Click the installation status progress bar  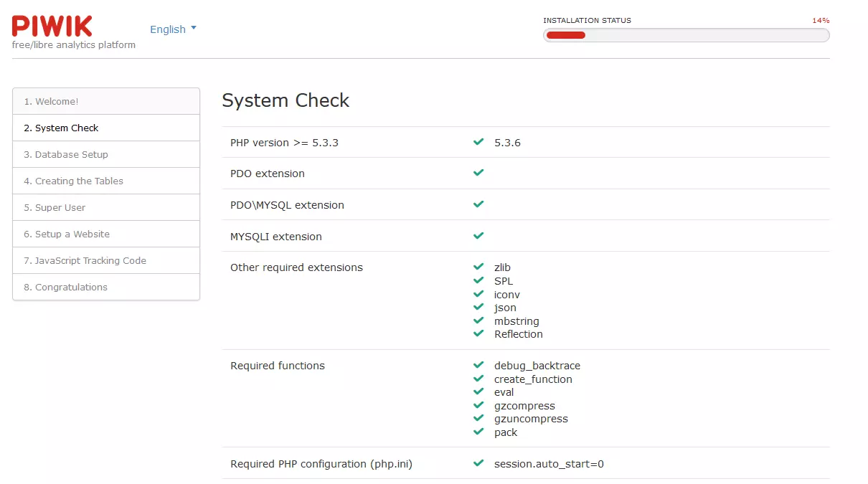(x=686, y=35)
